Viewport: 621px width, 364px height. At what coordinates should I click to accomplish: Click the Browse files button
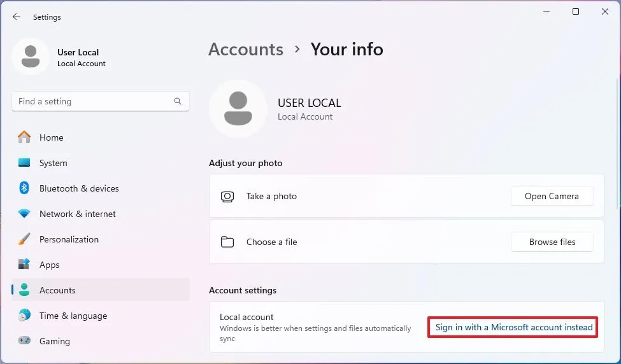(x=552, y=242)
